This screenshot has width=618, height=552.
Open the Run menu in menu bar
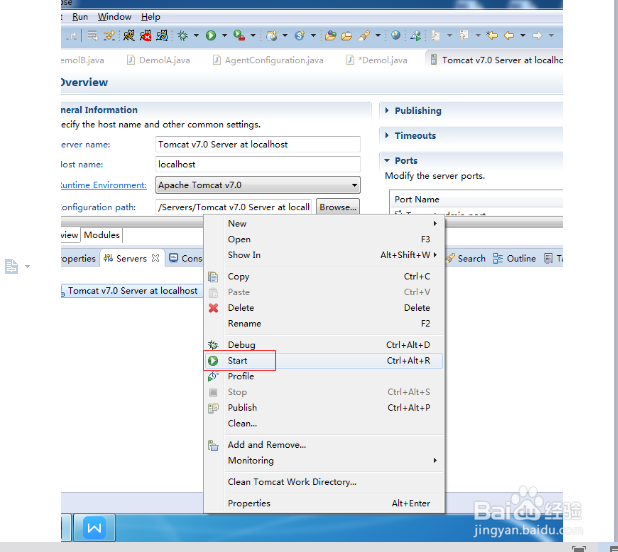[x=80, y=17]
